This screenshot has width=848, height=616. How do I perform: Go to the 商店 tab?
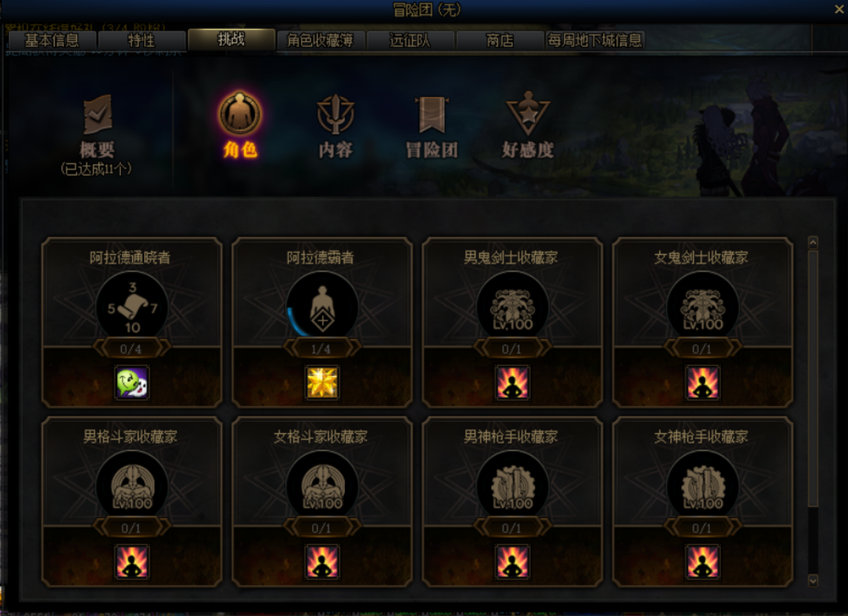499,40
